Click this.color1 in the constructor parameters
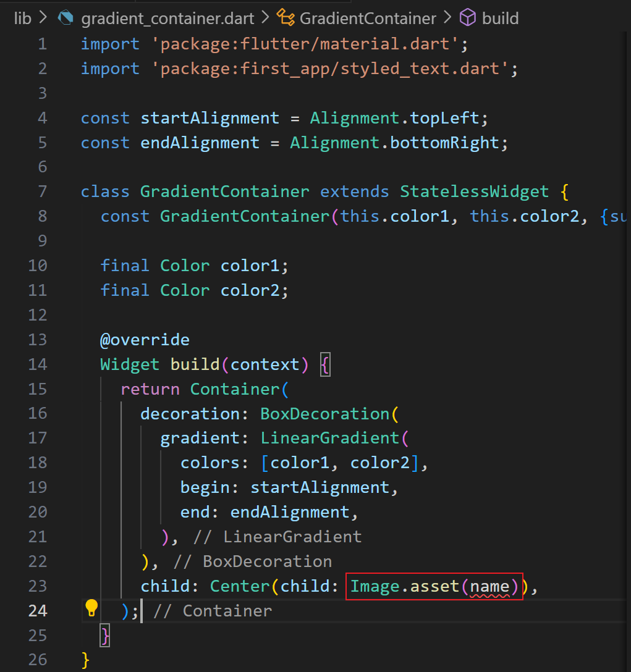Screen dimensions: 631x672 (x=395, y=216)
